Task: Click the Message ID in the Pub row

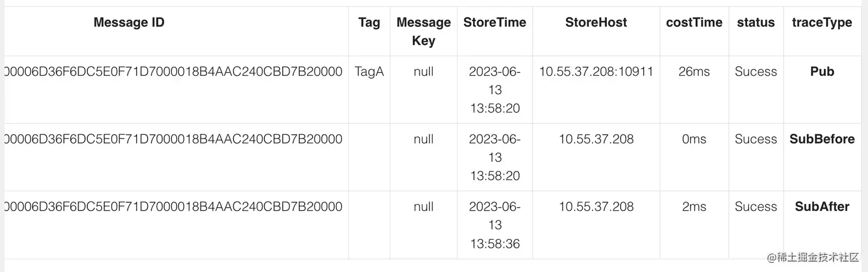Action: (x=173, y=72)
